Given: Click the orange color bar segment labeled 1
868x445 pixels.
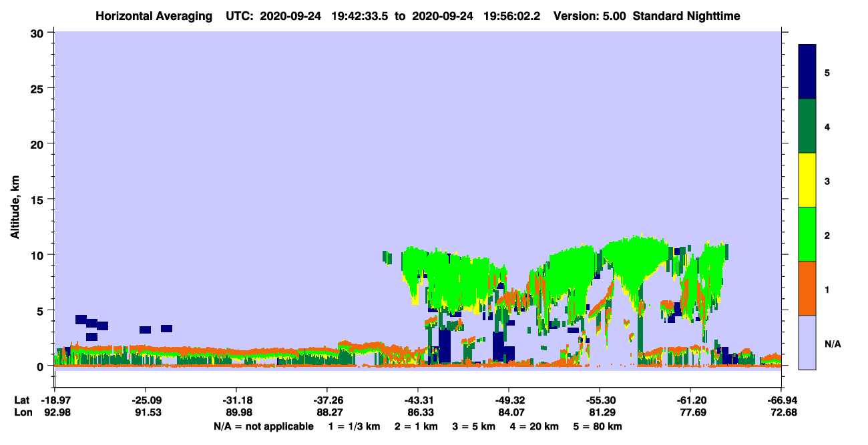Looking at the screenshot, I should [807, 288].
